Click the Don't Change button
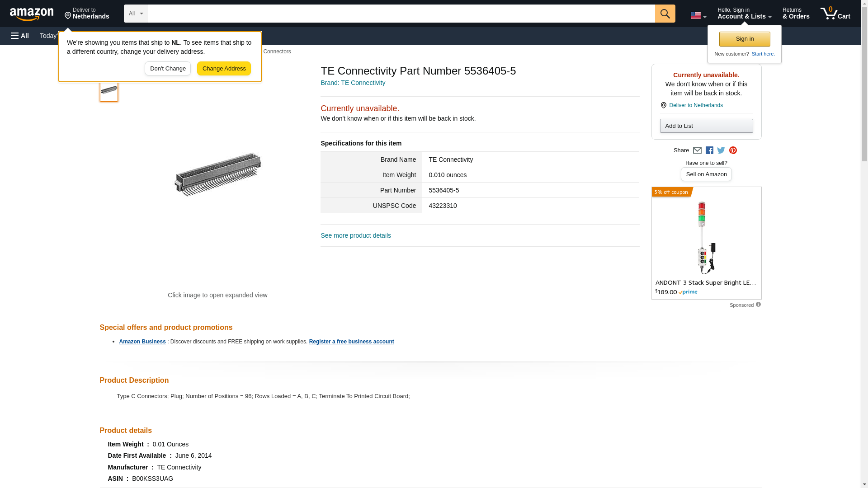The width and height of the screenshot is (868, 488). [168, 69]
